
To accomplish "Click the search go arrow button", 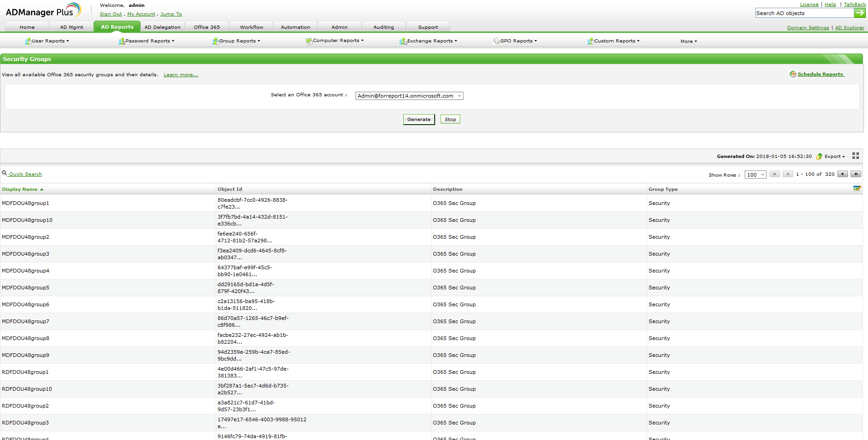I will click(860, 13).
